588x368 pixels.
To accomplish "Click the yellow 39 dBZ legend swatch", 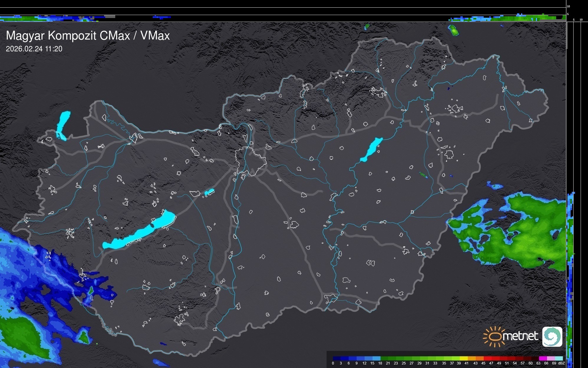I will click(463, 358).
